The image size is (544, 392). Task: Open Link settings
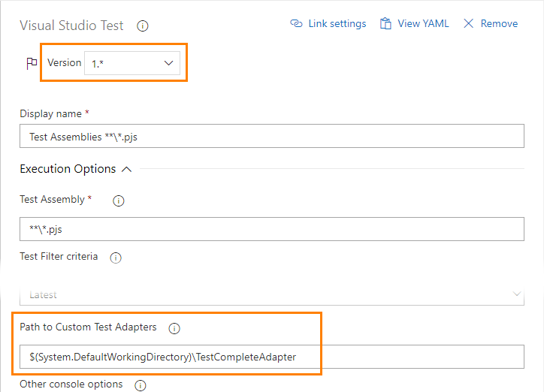[x=337, y=24]
